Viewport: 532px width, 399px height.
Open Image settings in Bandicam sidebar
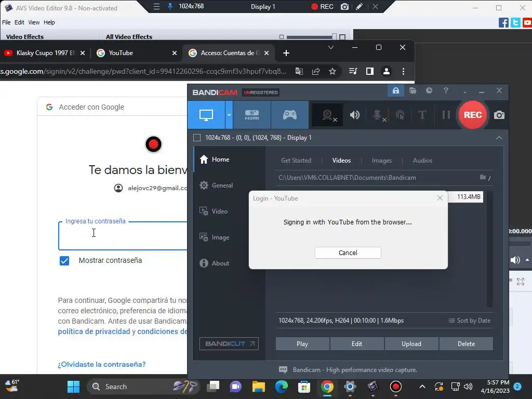click(214, 237)
